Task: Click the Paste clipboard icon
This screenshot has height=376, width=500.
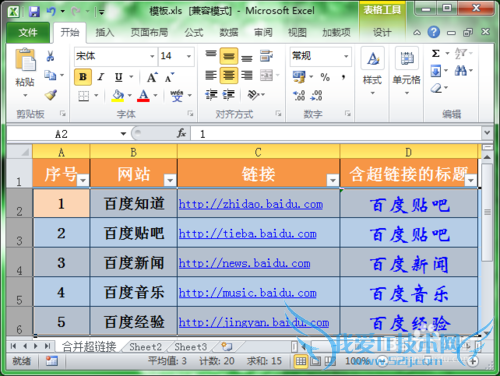Action: coord(25,60)
